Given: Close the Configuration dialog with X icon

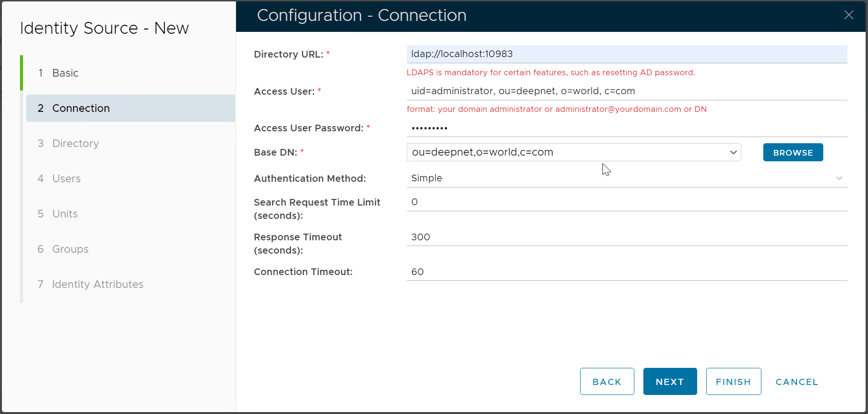Looking at the screenshot, I should point(848,15).
